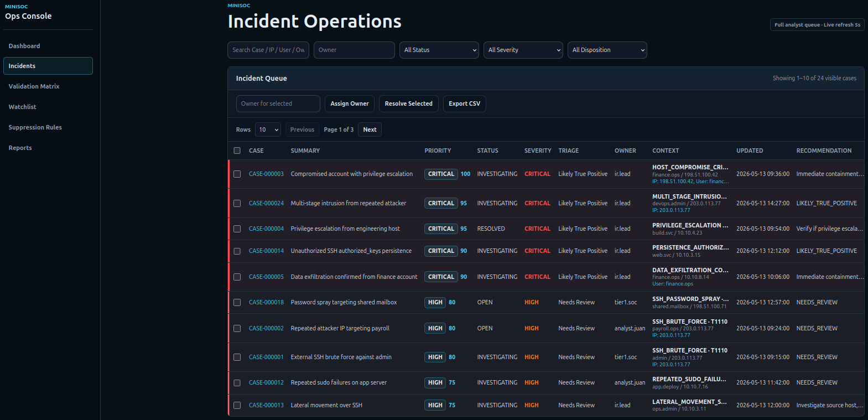The width and height of the screenshot is (868, 420).
Task: Open case link CASE-000024
Action: (x=266, y=203)
